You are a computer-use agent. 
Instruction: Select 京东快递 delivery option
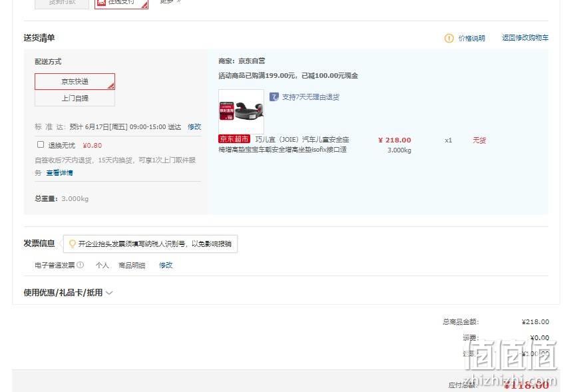(75, 81)
